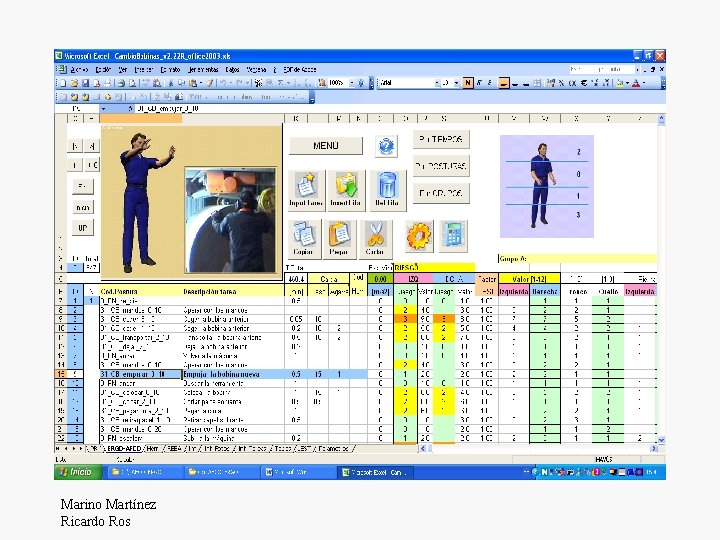Image resolution: width=720 pixels, height=540 pixels.
Task: Click the blue help question mark icon
Action: (x=386, y=146)
